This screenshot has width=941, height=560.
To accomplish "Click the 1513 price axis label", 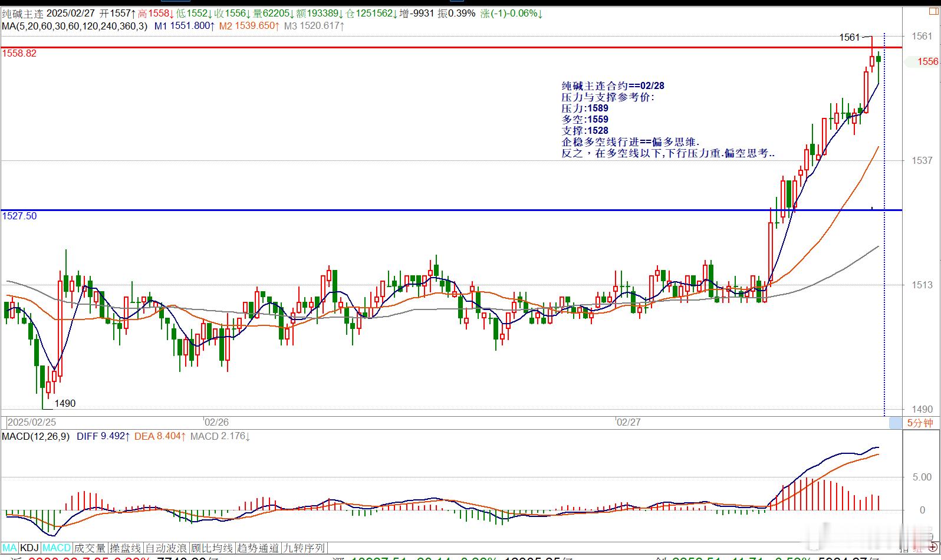I will (922, 285).
